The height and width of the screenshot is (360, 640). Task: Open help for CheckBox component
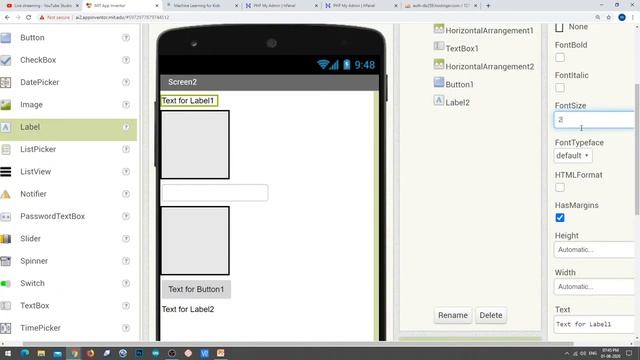(126, 60)
